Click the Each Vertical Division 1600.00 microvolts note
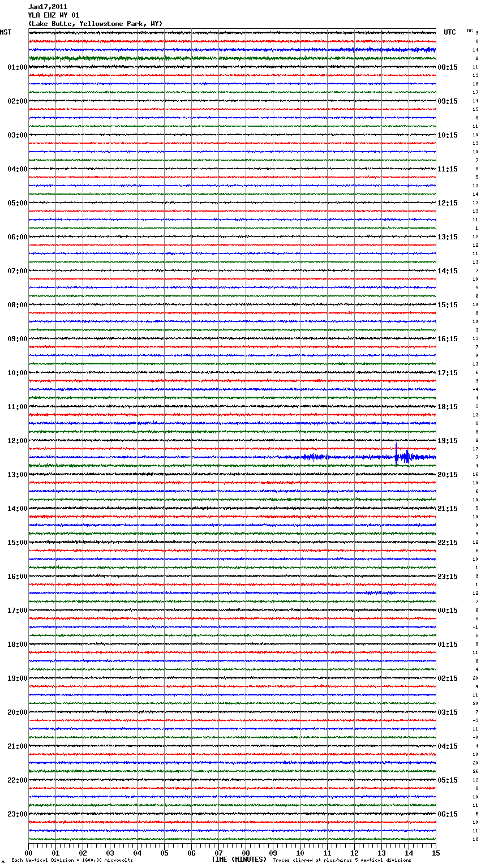481x868 pixels. pyautogui.click(x=72, y=860)
